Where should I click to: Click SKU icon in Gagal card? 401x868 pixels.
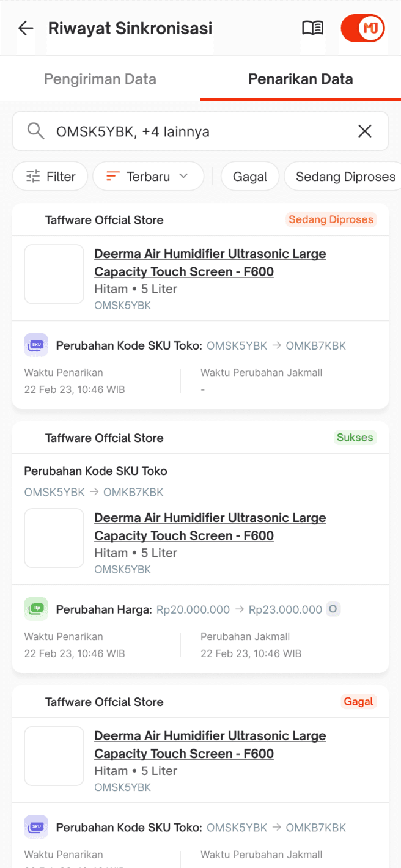tap(36, 827)
